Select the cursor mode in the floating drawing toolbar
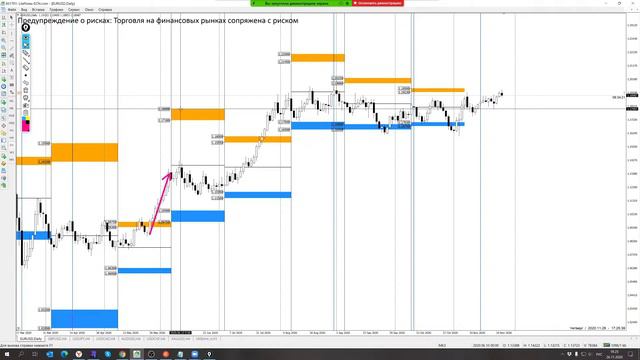Image resolution: width=640 pixels, height=360 pixels. tap(26, 45)
